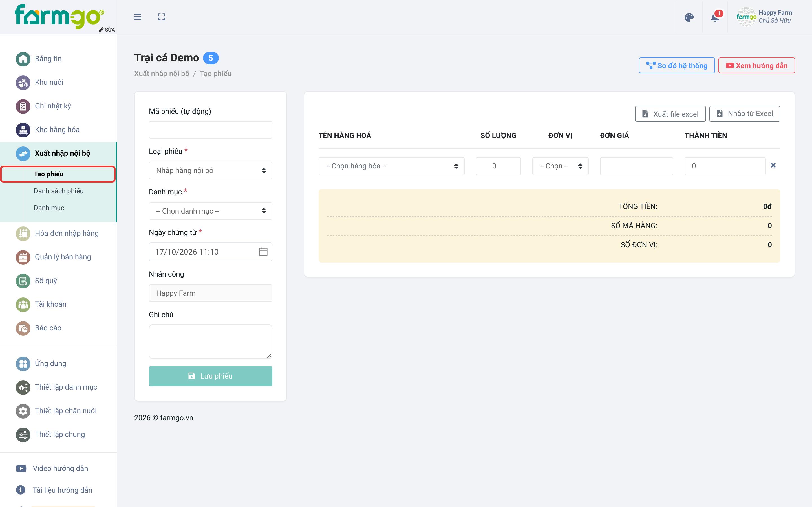Open the Khu nuôi sidebar icon
Viewport: 812px width, 507px height.
23,83
